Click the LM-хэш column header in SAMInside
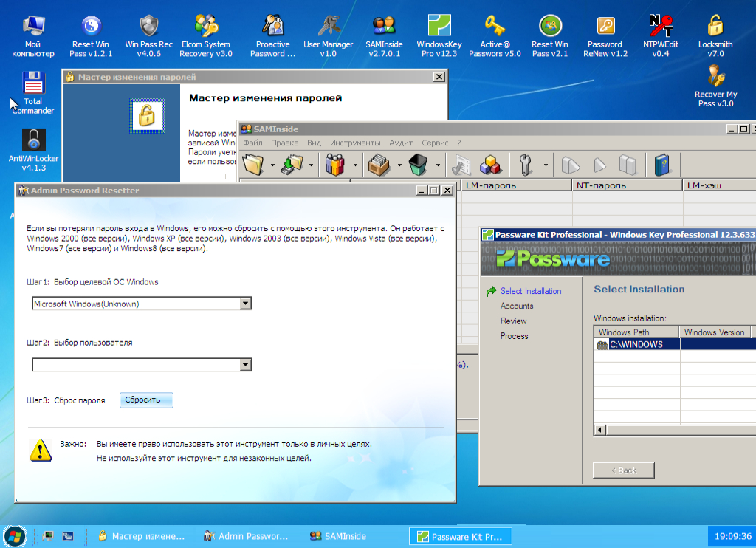Viewport: 756px width, 548px height. (719, 185)
